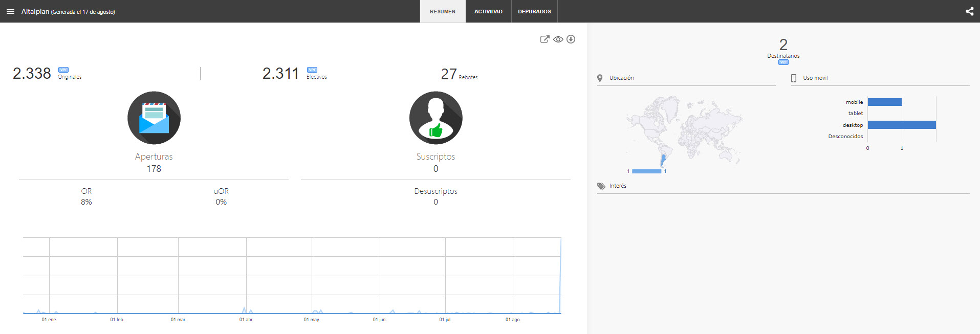The width and height of the screenshot is (980, 334).
Task: Click the tablet label in usage chart
Action: coord(856,114)
